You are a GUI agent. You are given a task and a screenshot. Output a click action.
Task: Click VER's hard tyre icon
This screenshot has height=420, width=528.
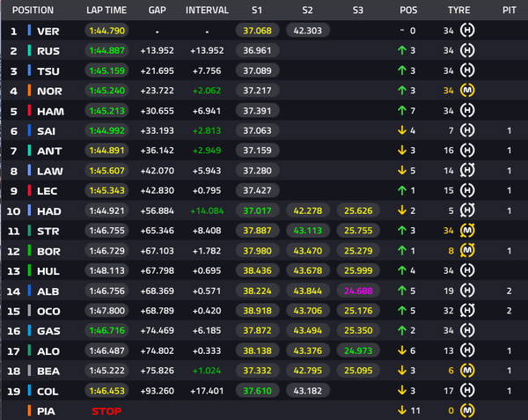point(467,30)
